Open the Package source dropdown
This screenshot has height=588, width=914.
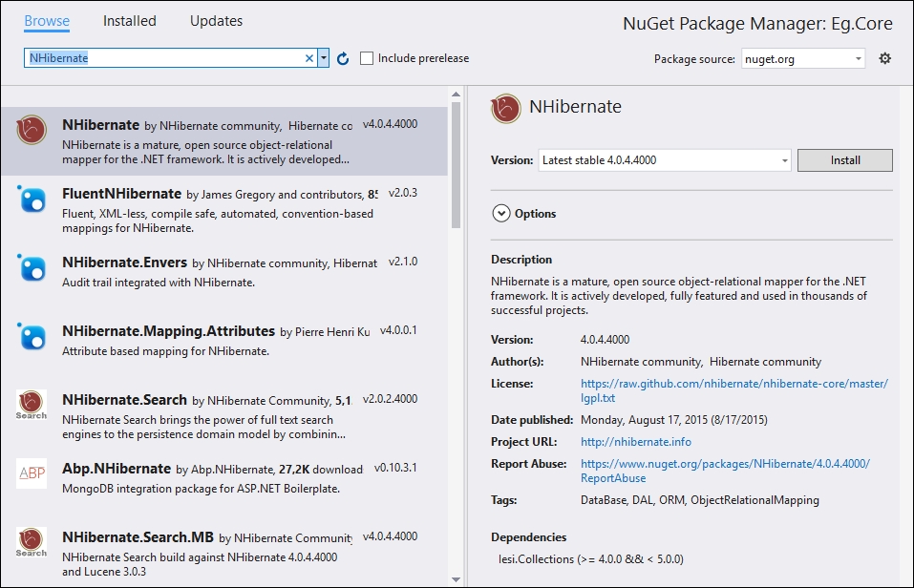[802, 59]
